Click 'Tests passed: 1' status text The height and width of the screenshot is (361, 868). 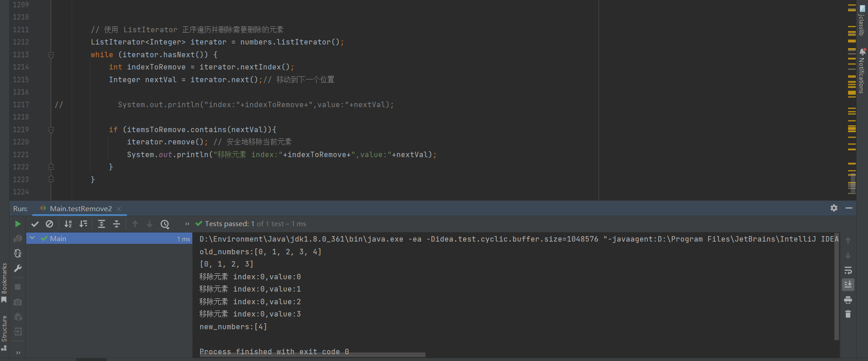click(229, 224)
